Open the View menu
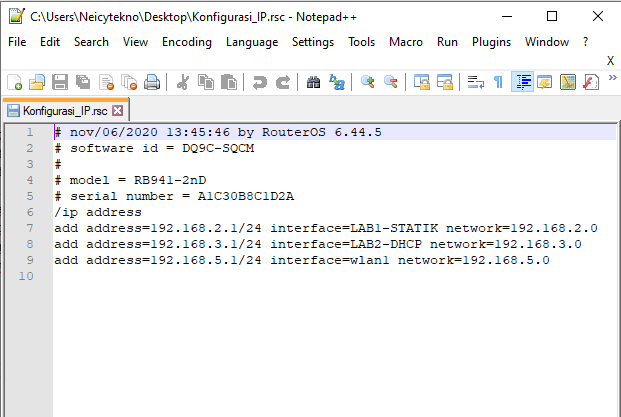 point(135,42)
